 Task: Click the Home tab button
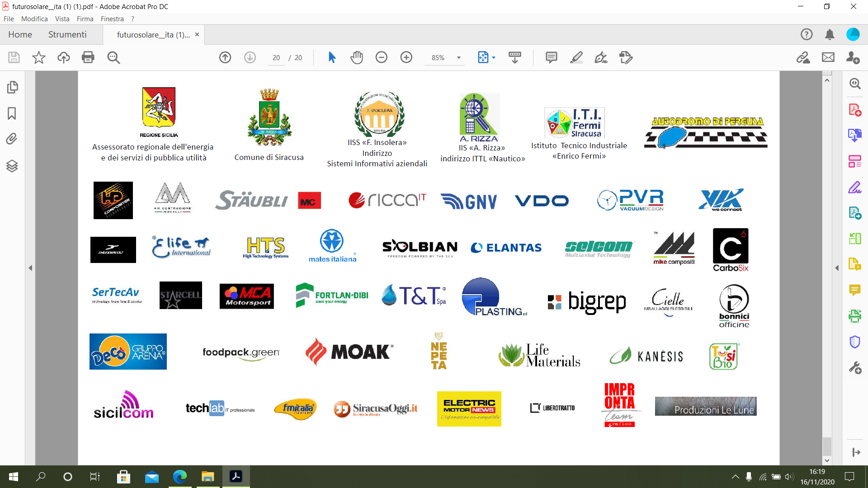pos(20,35)
